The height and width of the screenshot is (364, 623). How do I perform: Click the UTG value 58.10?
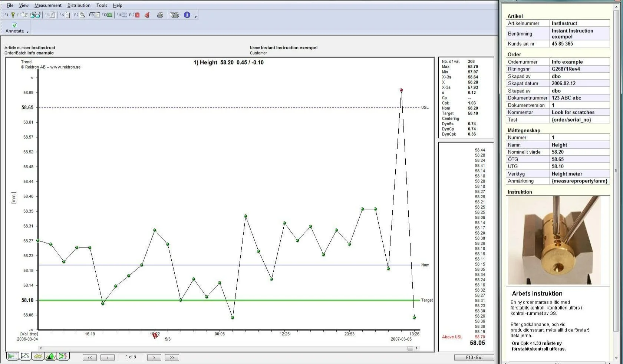(x=557, y=166)
